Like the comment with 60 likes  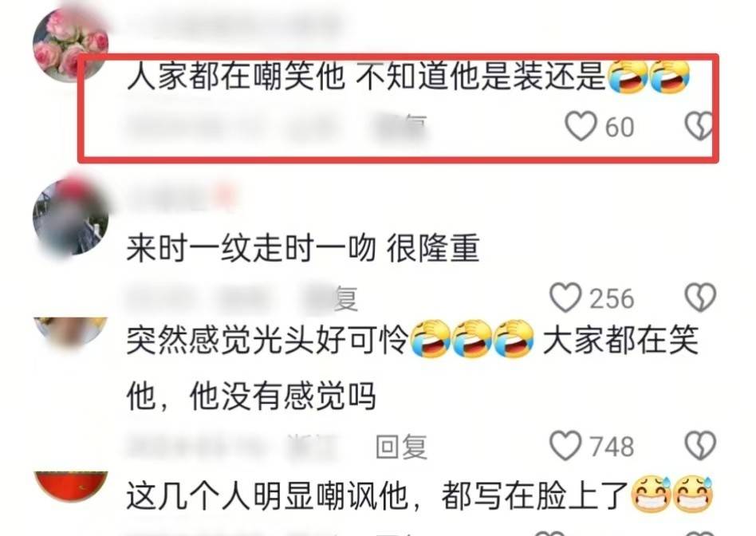[x=581, y=126]
